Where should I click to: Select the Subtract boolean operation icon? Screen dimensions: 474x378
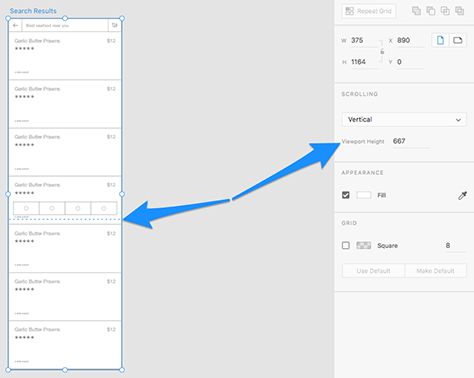pos(431,11)
